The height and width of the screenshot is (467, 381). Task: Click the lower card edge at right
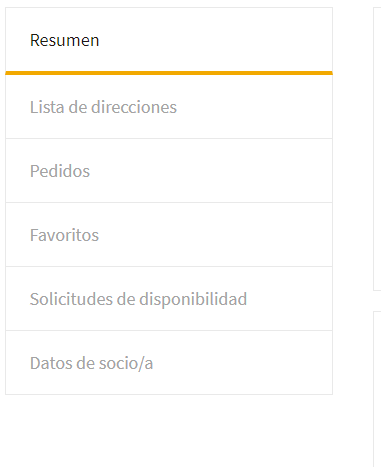(x=377, y=389)
